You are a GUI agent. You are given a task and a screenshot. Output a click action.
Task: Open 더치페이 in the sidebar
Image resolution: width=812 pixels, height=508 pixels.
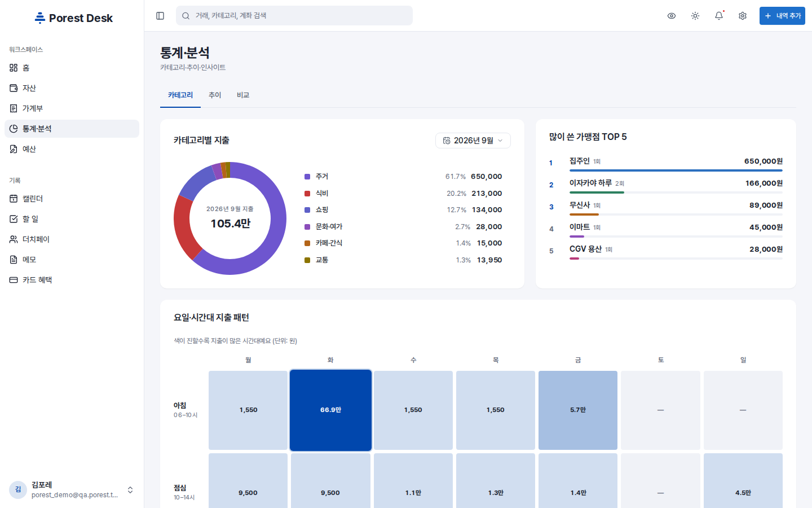click(72, 239)
